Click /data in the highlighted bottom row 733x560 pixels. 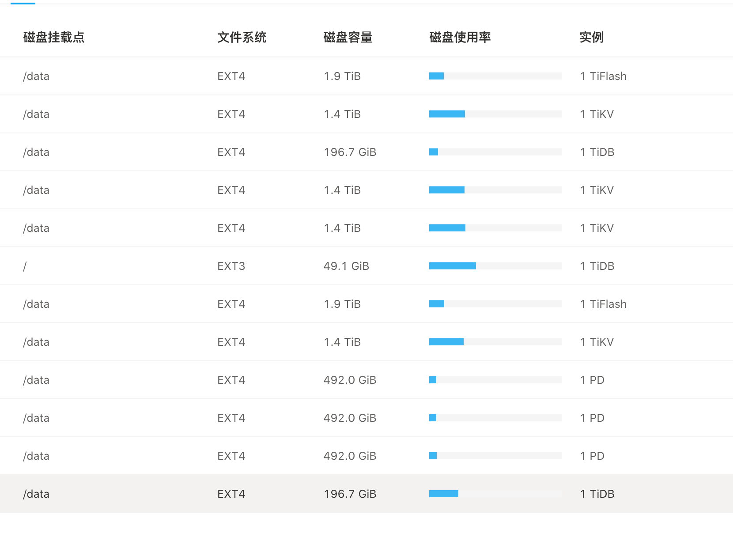36,494
